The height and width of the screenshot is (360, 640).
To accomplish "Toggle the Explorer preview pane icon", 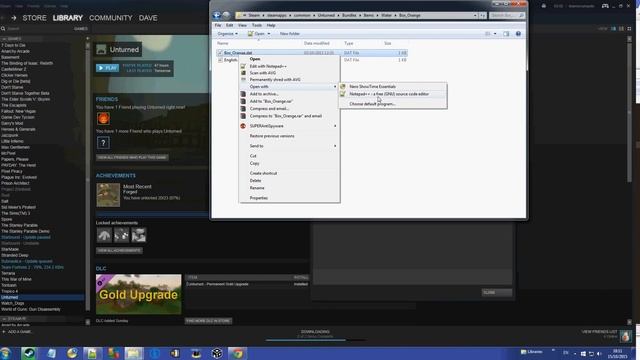I will [506, 34].
